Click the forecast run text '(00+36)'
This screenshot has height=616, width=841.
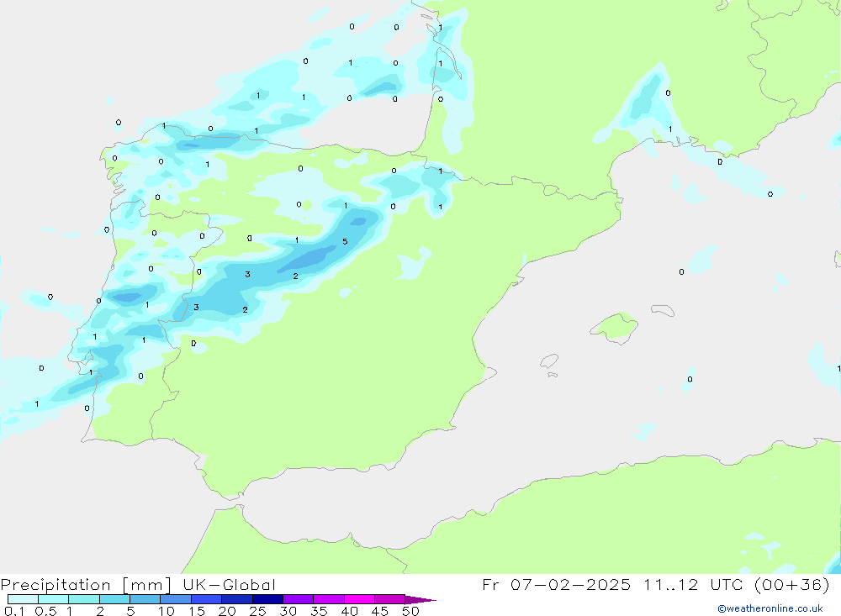tap(791, 585)
